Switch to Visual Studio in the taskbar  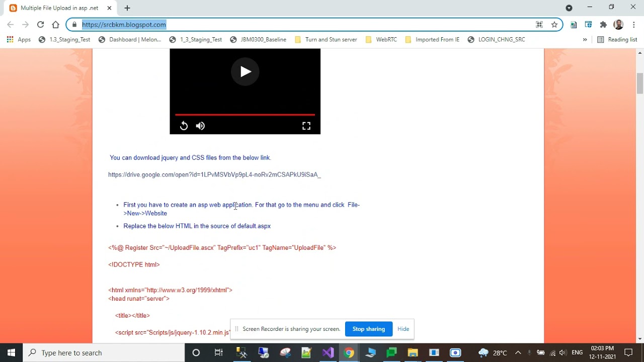(328, 352)
